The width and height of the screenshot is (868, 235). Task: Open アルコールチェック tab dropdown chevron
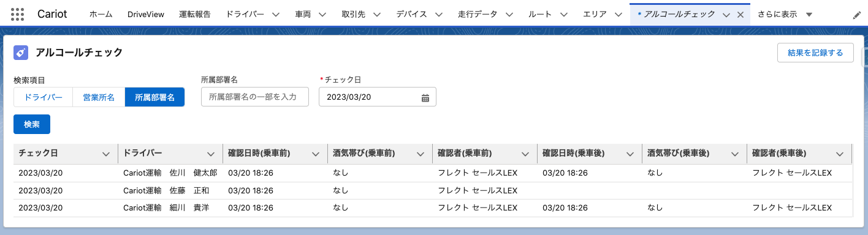(x=726, y=15)
